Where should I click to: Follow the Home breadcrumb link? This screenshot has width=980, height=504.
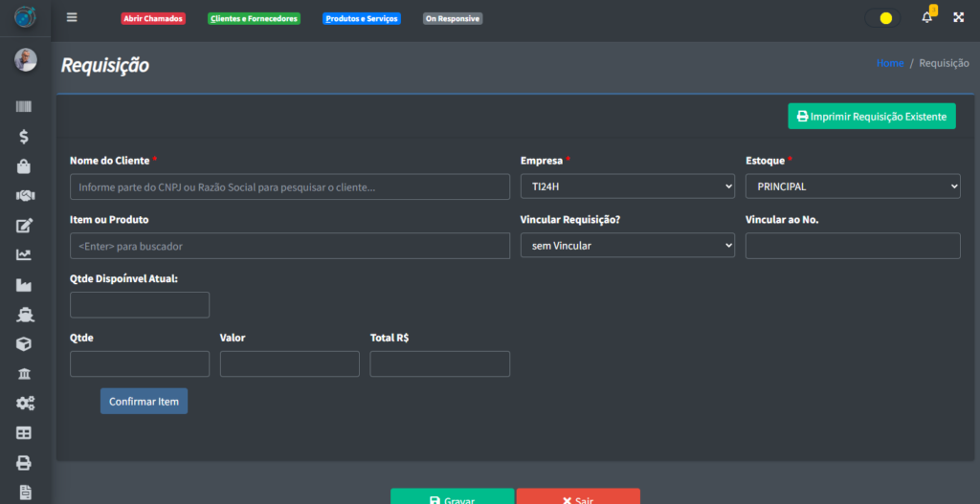pos(889,63)
